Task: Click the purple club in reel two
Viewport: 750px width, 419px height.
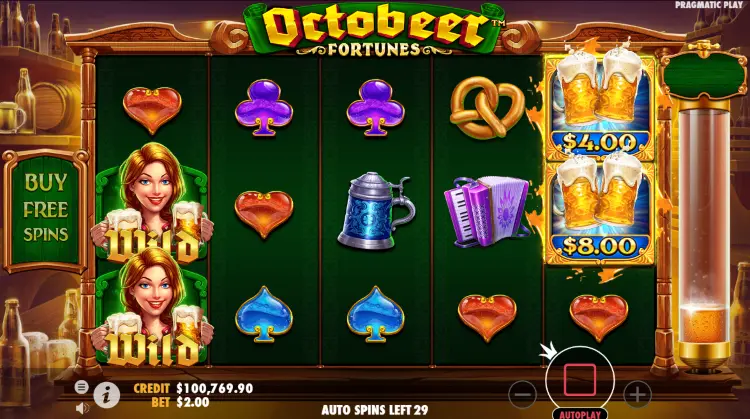Action: click(x=264, y=108)
